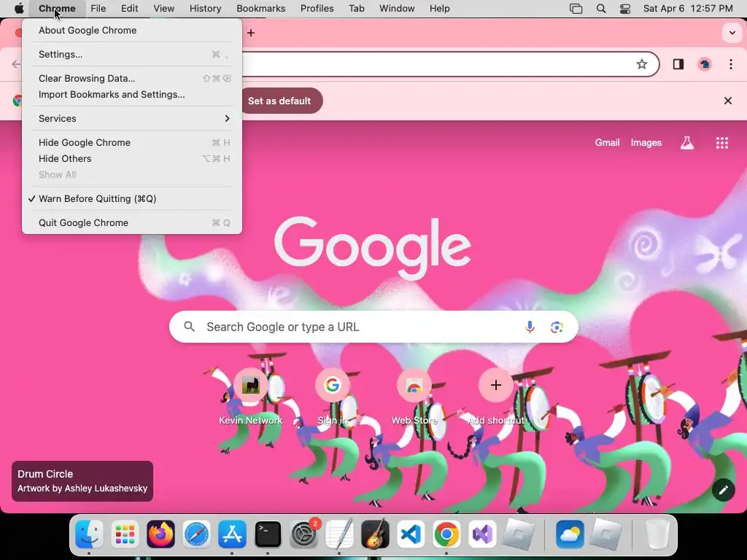The width and height of the screenshot is (747, 560).
Task: Select Clear Browsing Data... menu item
Action: pyautogui.click(x=132, y=78)
